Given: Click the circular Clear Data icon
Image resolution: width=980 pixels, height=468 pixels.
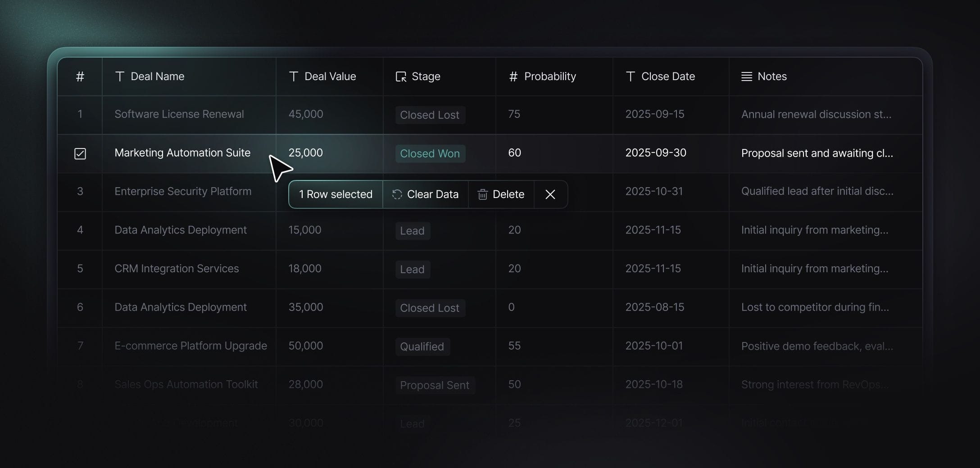Looking at the screenshot, I should click(397, 194).
